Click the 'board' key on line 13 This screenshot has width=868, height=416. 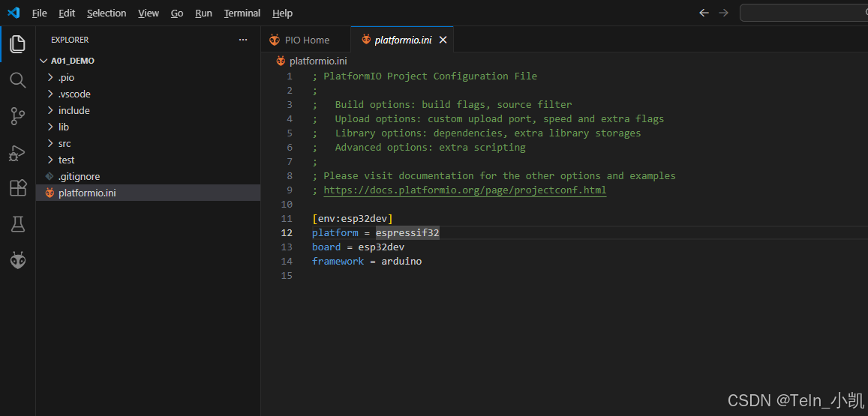click(326, 247)
